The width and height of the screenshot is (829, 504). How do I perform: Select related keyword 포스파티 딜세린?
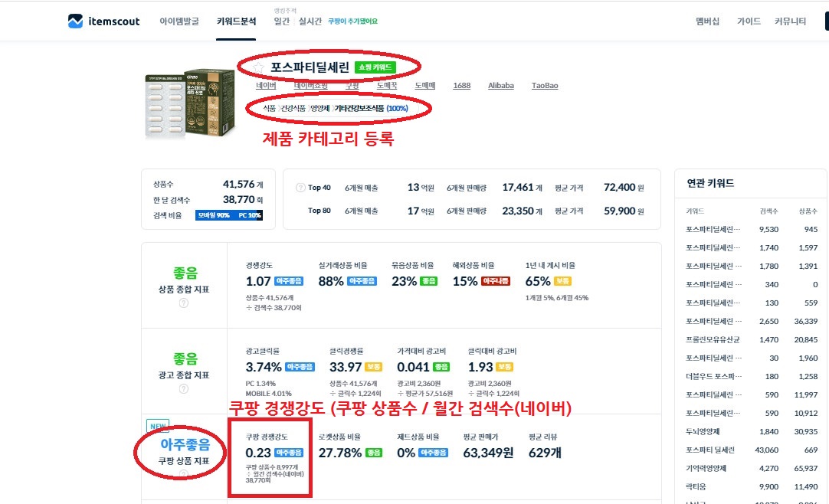[x=710, y=450]
